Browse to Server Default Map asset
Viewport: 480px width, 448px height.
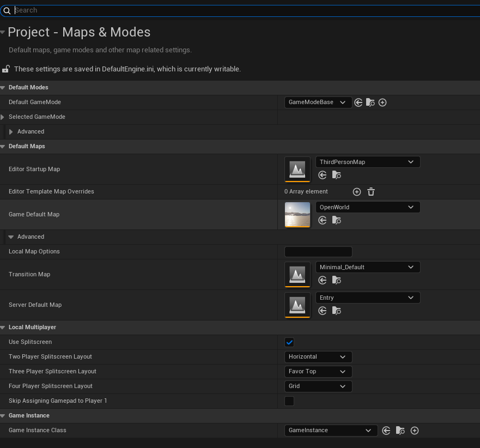[x=337, y=311]
